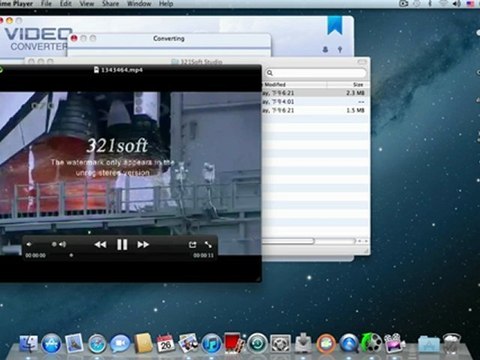Open the Edit menu
The image size is (480, 360).
[66, 4]
